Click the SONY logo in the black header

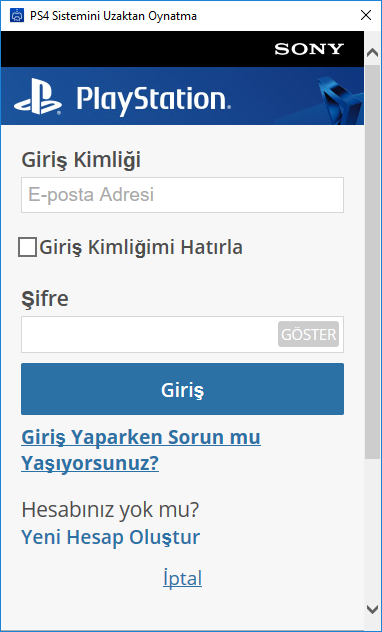pyautogui.click(x=309, y=49)
